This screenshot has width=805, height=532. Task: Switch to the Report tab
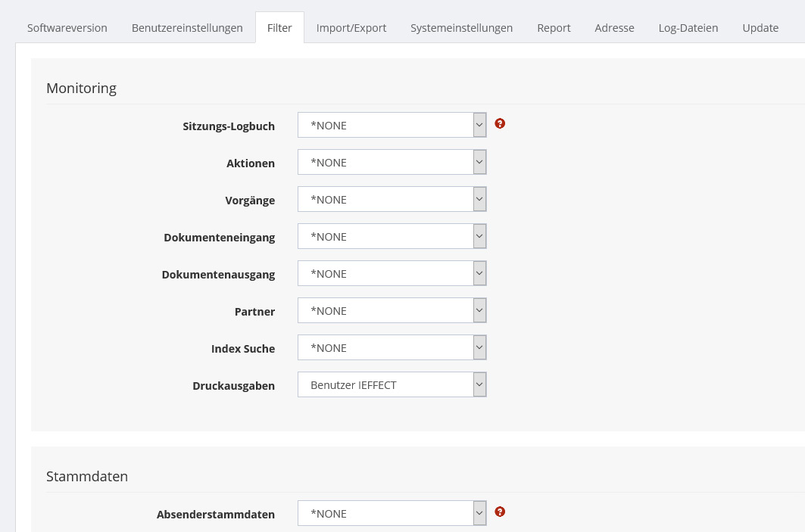(554, 28)
